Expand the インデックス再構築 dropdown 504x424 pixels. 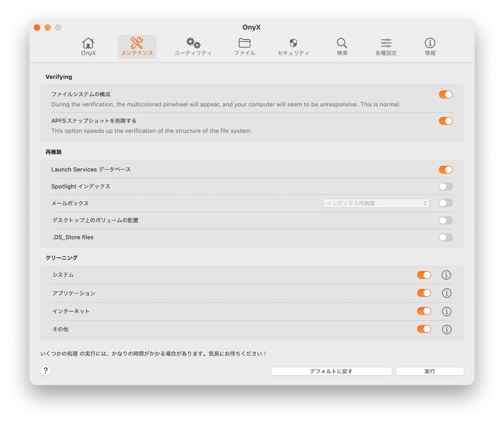click(x=376, y=204)
